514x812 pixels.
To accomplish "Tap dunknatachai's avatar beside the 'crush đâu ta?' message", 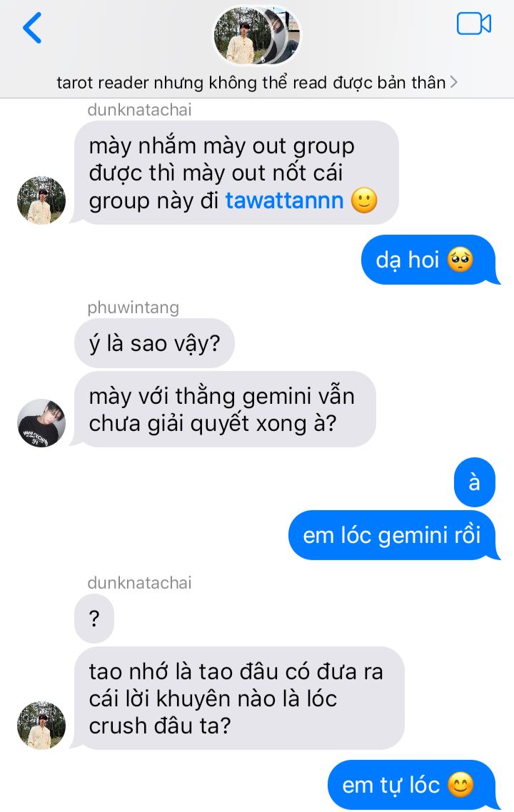I will [41, 726].
